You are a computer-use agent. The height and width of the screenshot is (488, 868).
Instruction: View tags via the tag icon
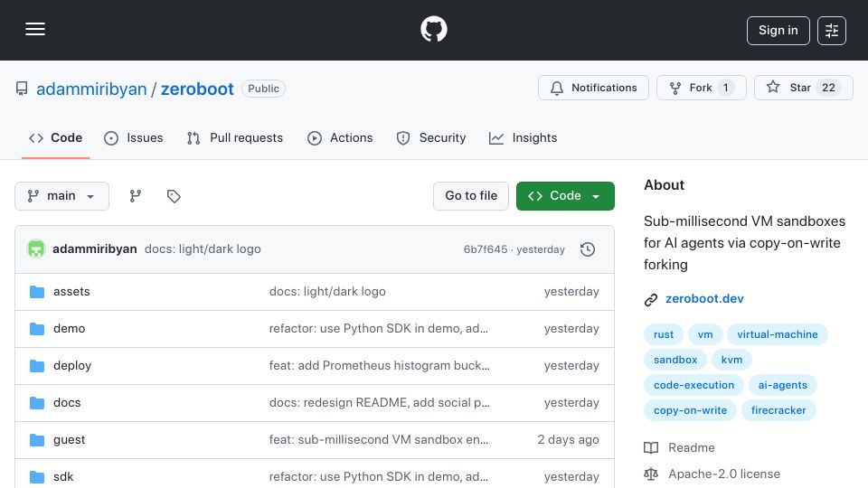[x=174, y=196]
